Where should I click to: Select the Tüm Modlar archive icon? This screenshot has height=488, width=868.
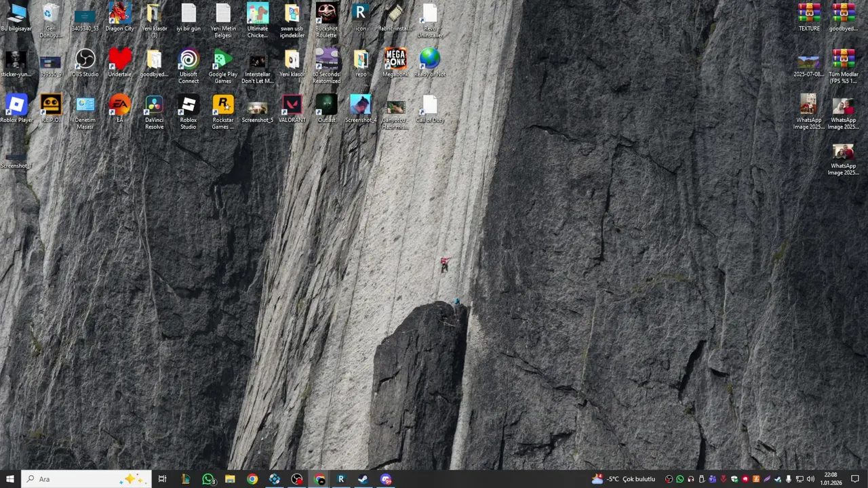point(844,66)
